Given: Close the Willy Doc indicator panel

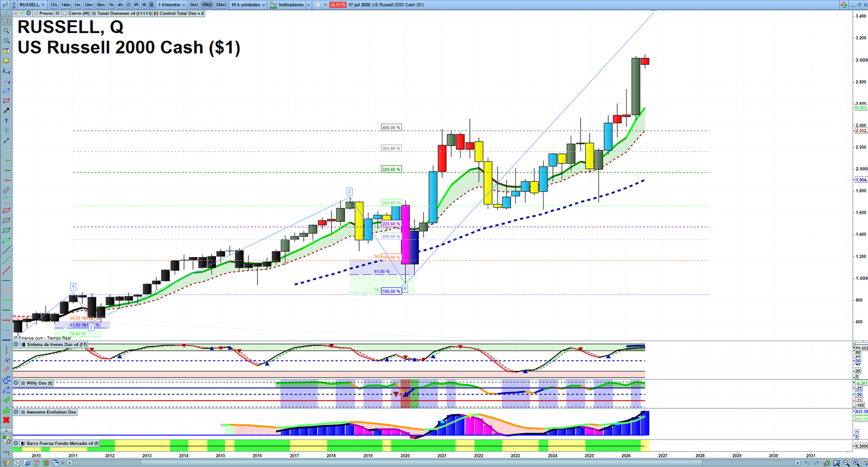Looking at the screenshot, I should (16, 383).
